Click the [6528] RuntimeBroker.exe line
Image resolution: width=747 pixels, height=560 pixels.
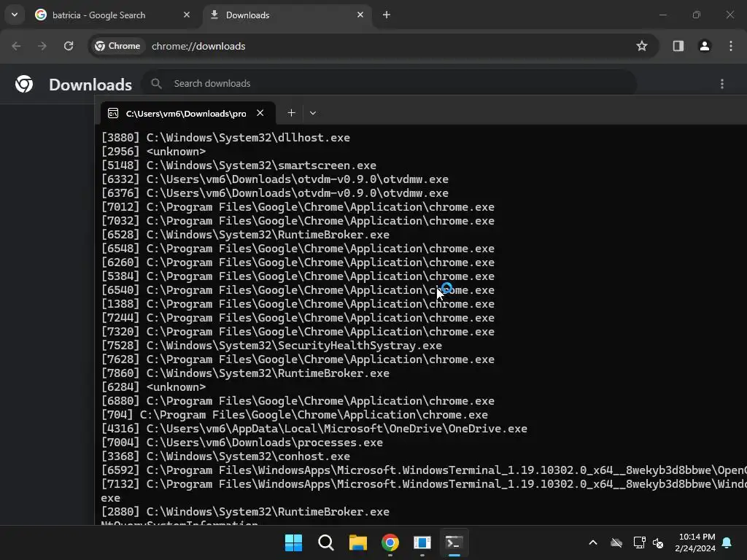[x=245, y=235]
